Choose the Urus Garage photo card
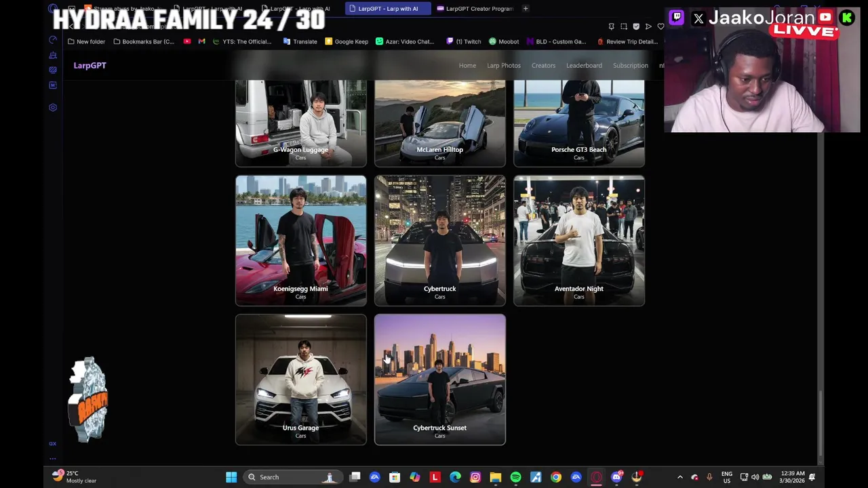The height and width of the screenshot is (488, 868). pos(300,380)
